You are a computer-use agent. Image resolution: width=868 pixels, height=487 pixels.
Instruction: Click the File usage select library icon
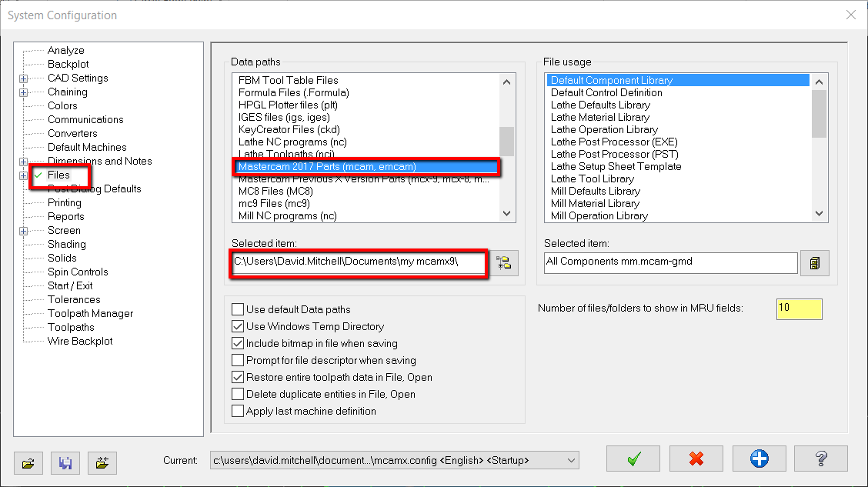814,263
